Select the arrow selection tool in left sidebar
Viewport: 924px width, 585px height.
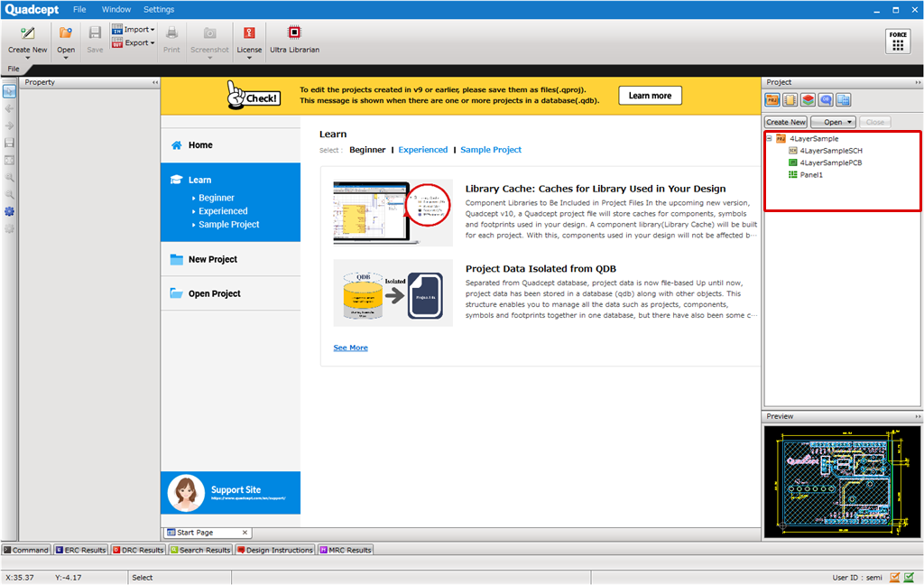8,90
